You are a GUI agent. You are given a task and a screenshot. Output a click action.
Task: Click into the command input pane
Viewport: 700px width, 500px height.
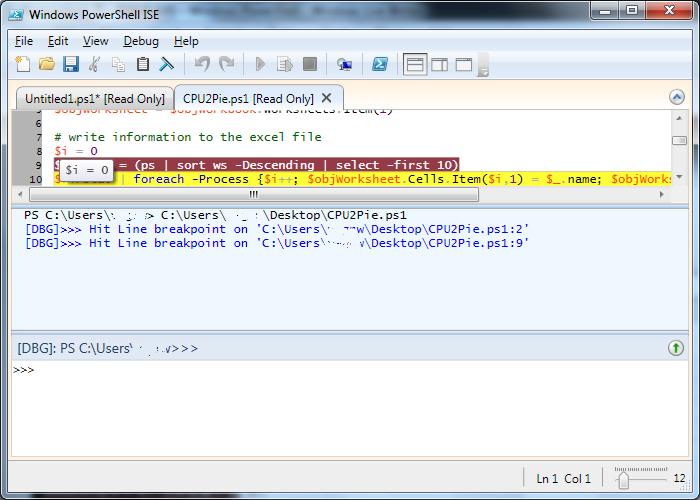pyautogui.click(x=350, y=408)
